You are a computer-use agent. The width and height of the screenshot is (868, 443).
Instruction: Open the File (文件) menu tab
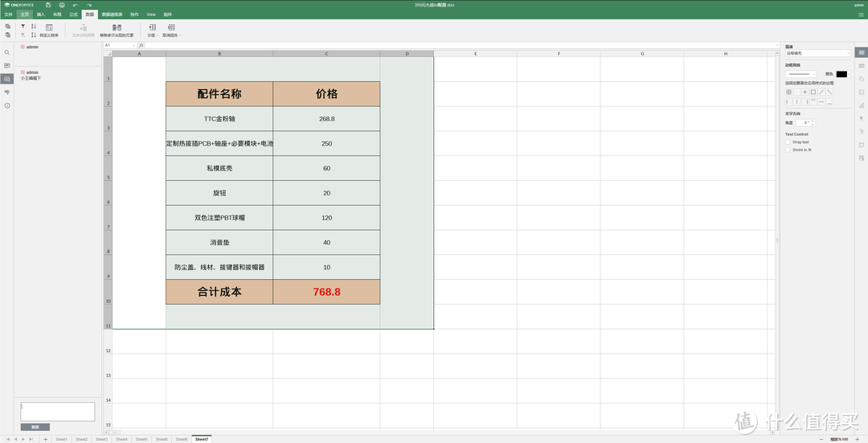coord(8,14)
